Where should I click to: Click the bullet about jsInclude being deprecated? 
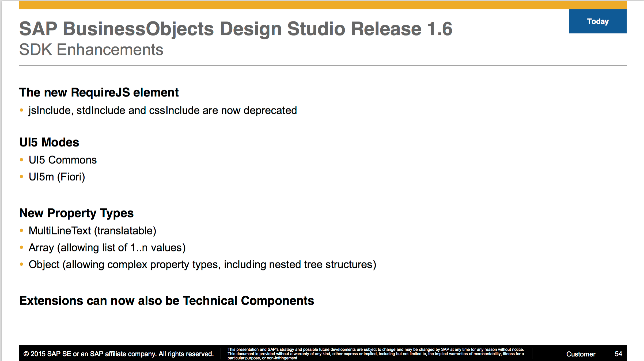point(162,110)
